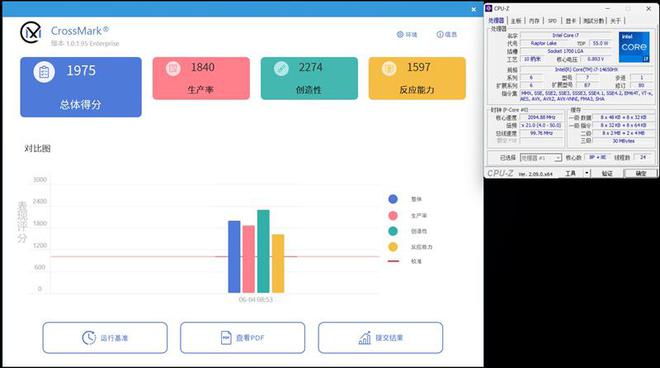Open results with 查看PDF button
Image resolution: width=660 pixels, height=368 pixels.
click(x=242, y=338)
